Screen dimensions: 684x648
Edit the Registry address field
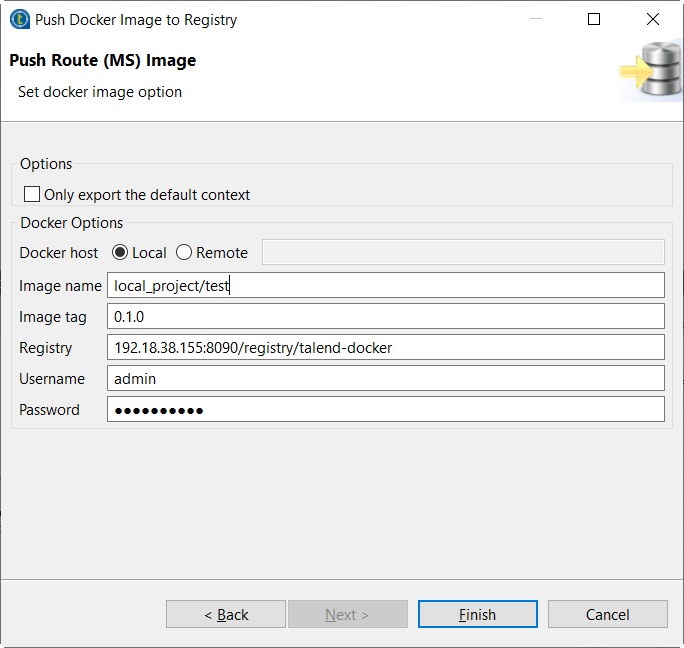tap(385, 348)
